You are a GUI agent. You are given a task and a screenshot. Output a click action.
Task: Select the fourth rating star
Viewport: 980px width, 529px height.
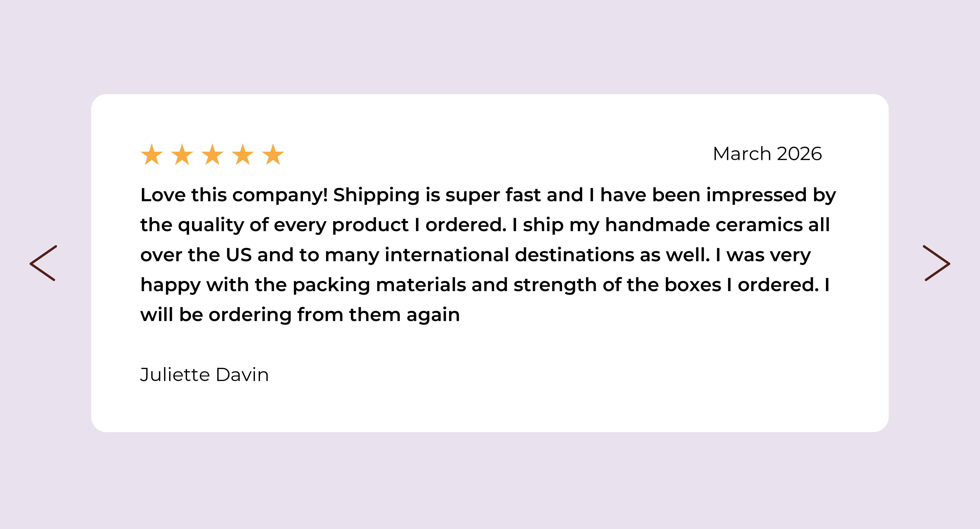pos(243,155)
